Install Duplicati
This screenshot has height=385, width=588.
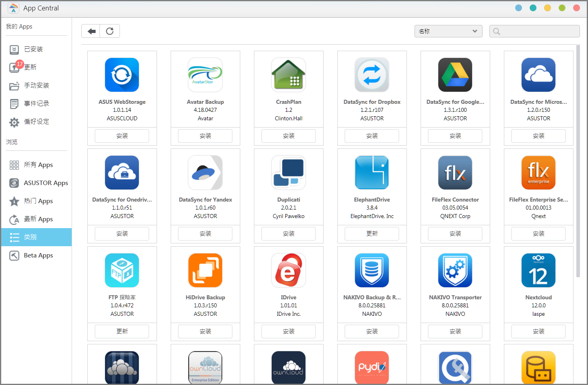click(x=289, y=234)
